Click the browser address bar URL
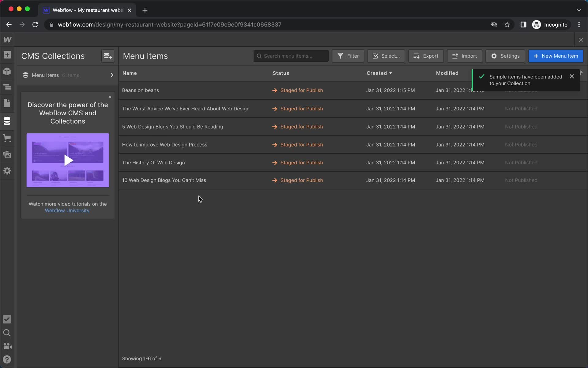 click(170, 25)
